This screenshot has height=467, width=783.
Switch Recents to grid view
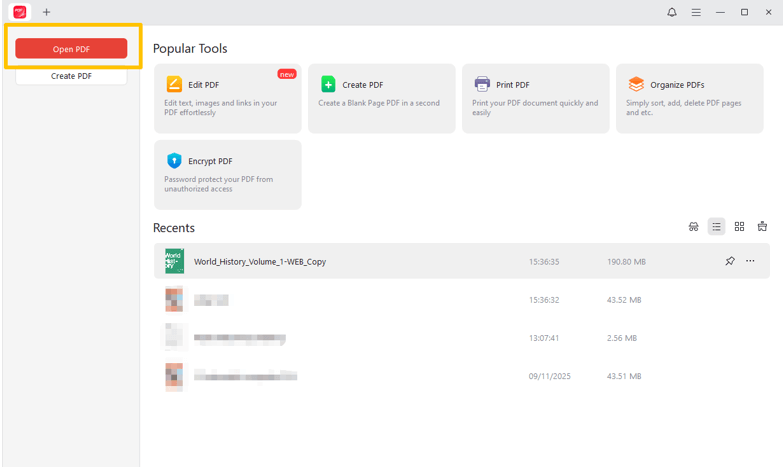pyautogui.click(x=740, y=227)
